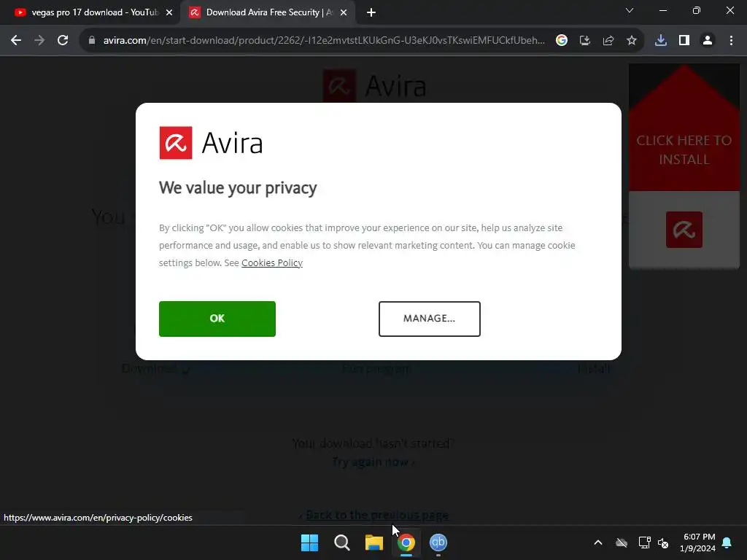Click the dimmed Avira page header logo
Screen dimensions: 747x560
pos(374,86)
